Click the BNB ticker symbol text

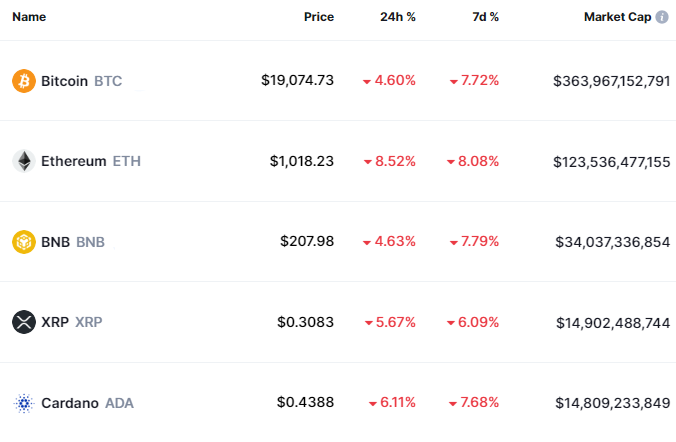click(91, 242)
